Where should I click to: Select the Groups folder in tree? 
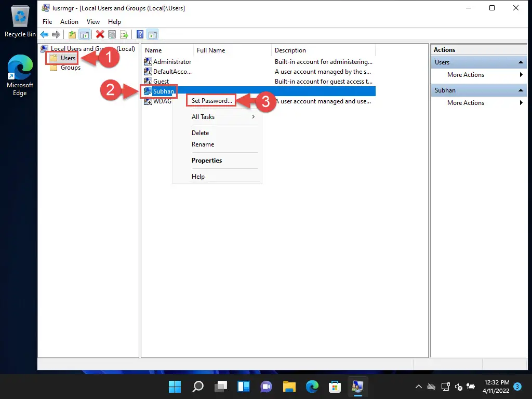coord(70,68)
